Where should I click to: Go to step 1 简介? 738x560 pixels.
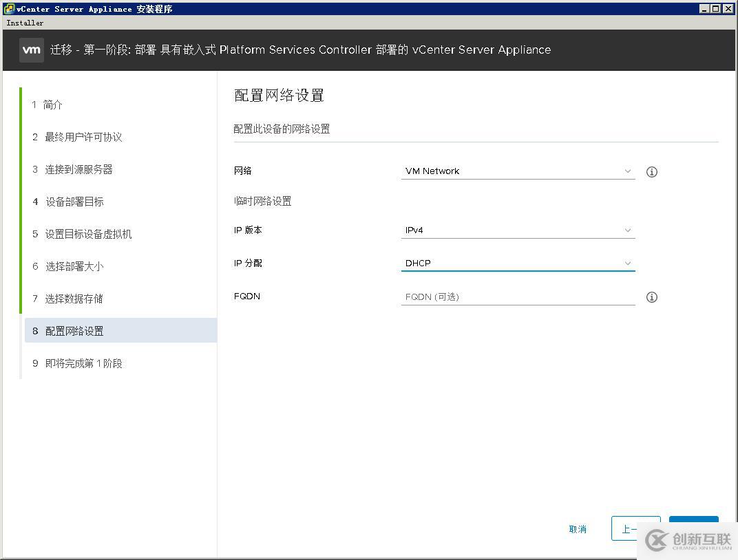(x=47, y=105)
